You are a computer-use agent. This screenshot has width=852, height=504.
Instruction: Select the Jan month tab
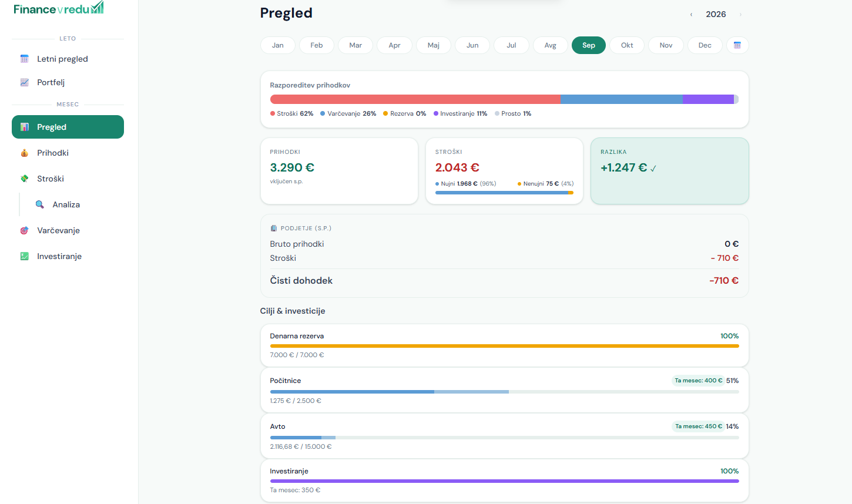click(x=278, y=45)
